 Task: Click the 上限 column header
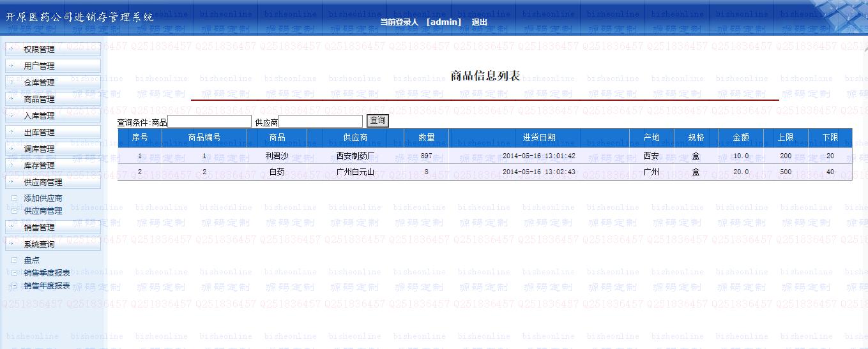pyautogui.click(x=786, y=138)
